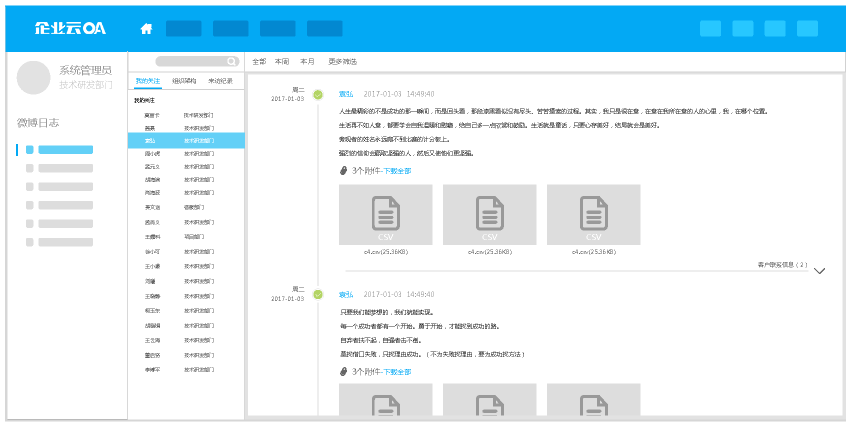Open the 来访记录 tab

[220, 80]
